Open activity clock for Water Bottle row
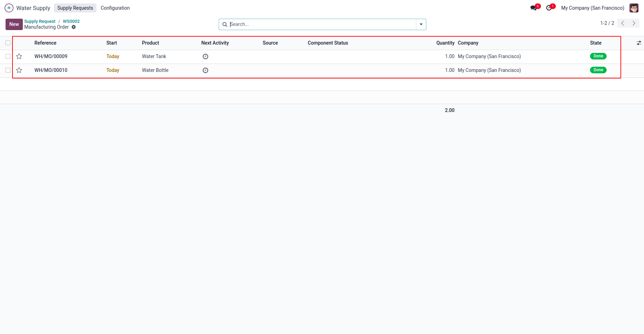 205,70
